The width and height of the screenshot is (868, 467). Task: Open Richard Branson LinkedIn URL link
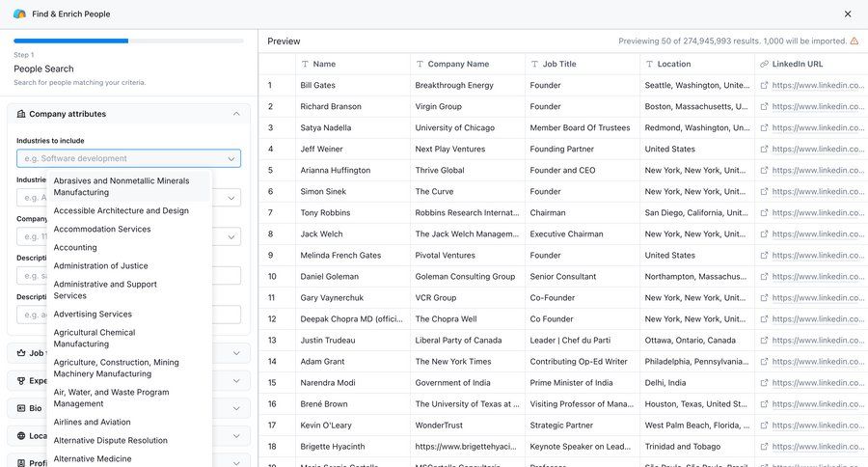point(818,106)
